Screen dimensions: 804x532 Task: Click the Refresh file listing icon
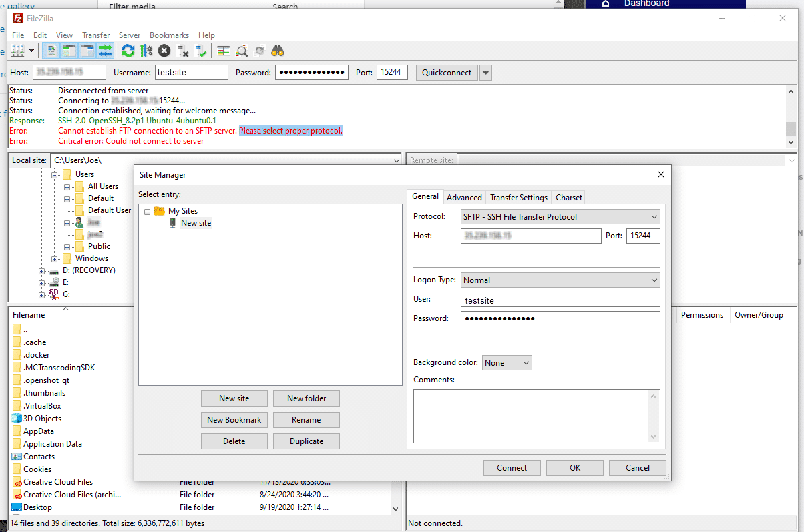click(x=128, y=50)
